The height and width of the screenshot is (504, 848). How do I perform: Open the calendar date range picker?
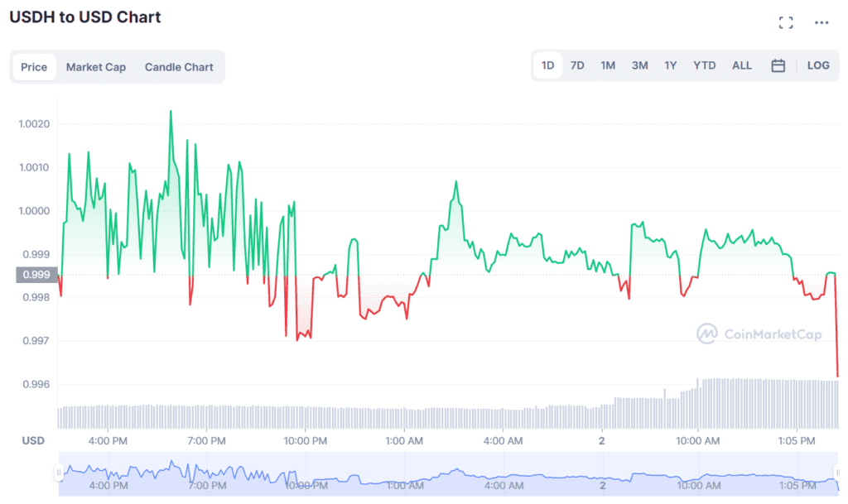point(778,66)
